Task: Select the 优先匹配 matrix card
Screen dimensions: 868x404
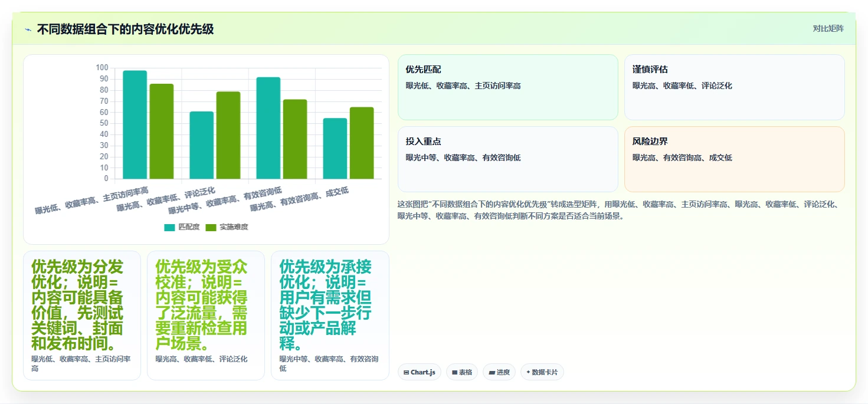Action: point(508,87)
